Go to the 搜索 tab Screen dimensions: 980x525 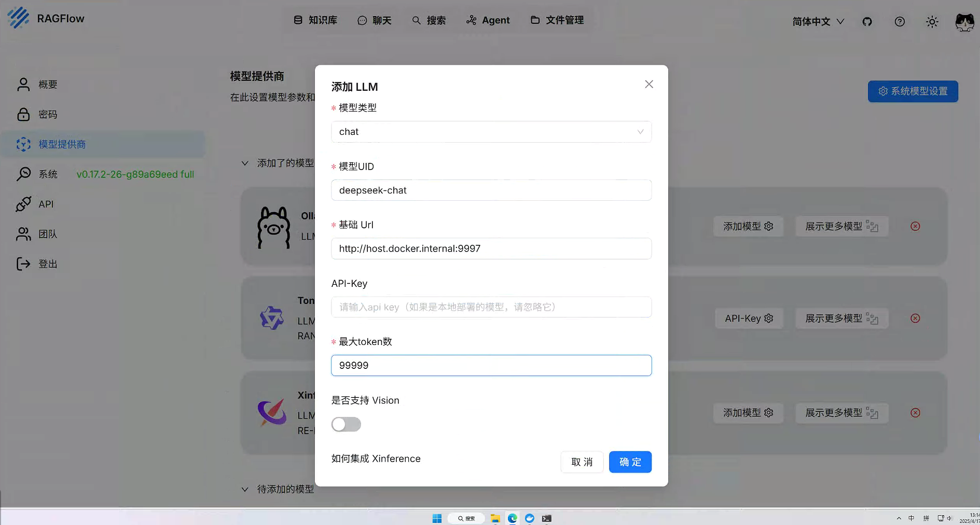[x=429, y=20]
